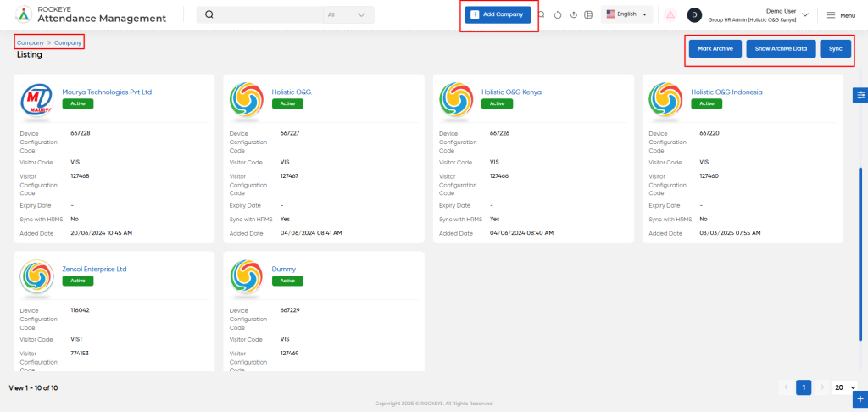Viewport: 868px width, 412px height.
Task: Click the Holistic O&G Indonesia logo
Action: (665, 99)
